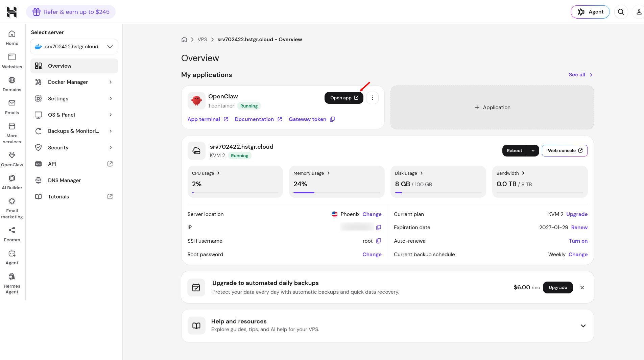Launch the Web console
Image resolution: width=644 pixels, height=360 pixels.
(565, 151)
